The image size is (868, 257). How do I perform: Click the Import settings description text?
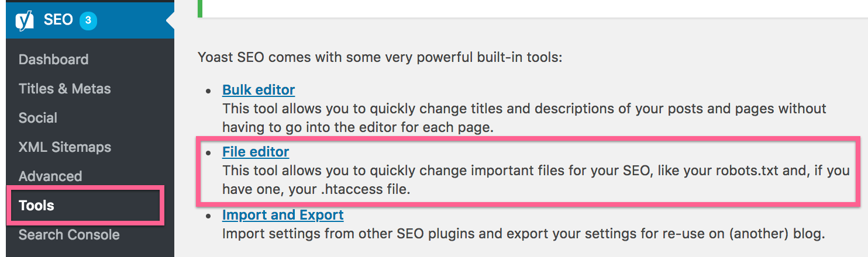point(522,235)
